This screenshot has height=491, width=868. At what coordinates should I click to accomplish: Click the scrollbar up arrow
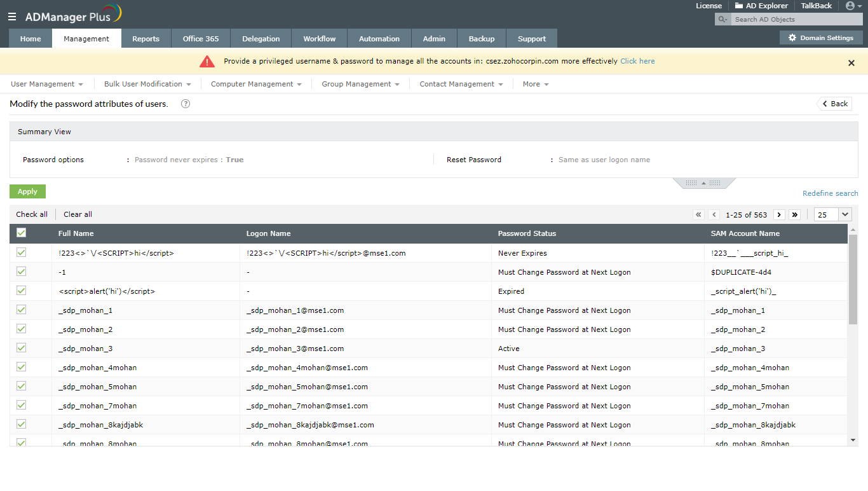(x=853, y=229)
